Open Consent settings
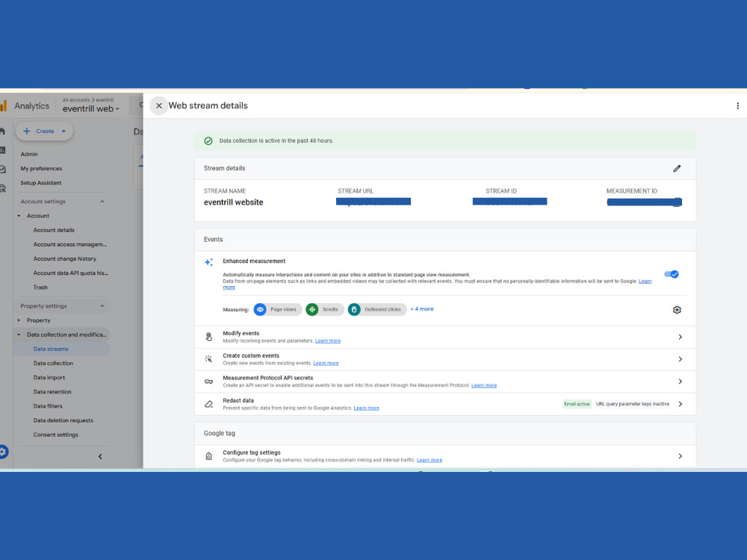 tap(56, 435)
